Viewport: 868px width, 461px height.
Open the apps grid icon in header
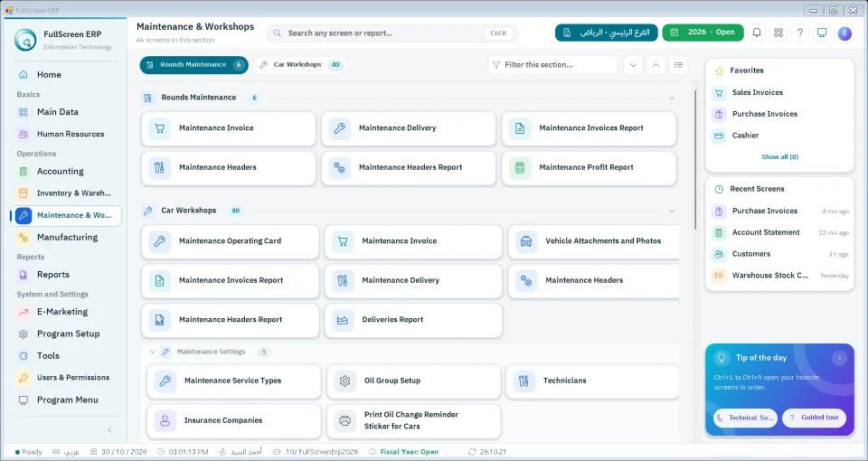(x=778, y=33)
